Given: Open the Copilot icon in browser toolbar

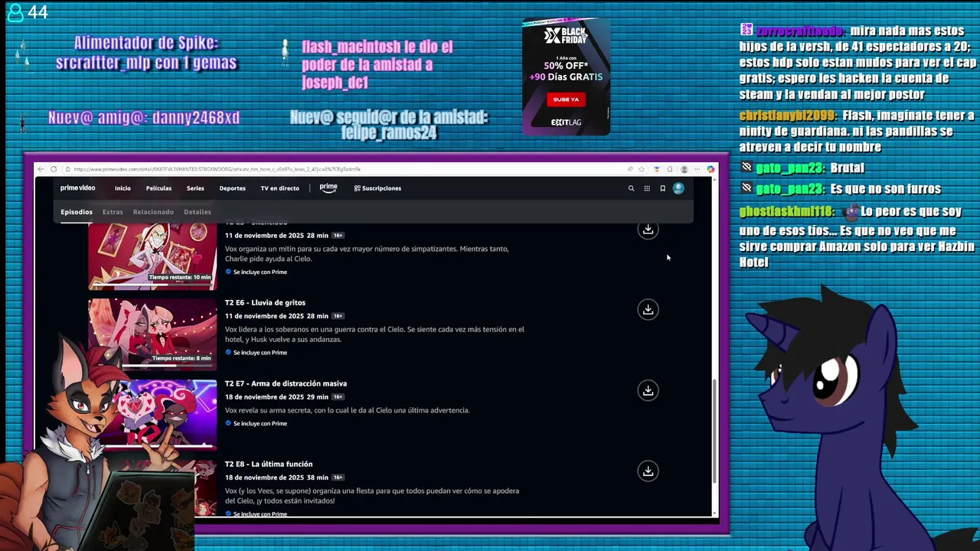Looking at the screenshot, I should click(710, 169).
